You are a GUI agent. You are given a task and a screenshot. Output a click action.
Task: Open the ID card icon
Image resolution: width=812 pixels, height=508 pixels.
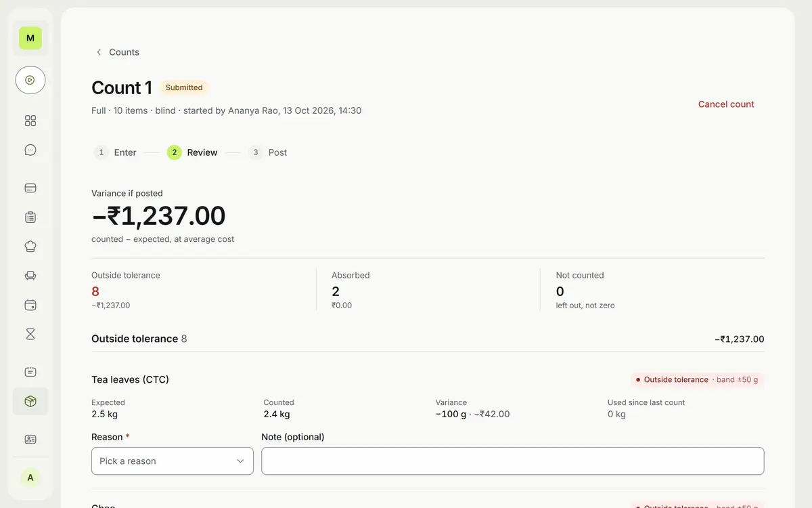[30, 440]
